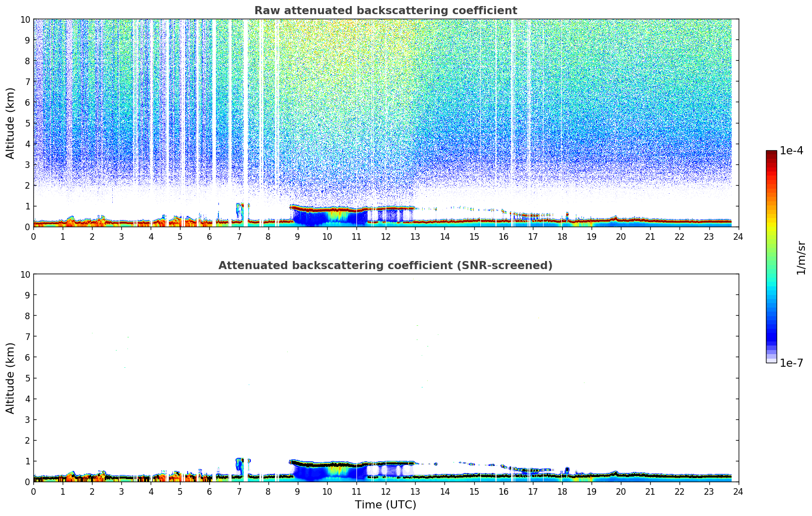Image resolution: width=812 pixels, height=516 pixels.
Task: Click time tick "23" under the SNR-screened plot
Action: [x=709, y=492]
